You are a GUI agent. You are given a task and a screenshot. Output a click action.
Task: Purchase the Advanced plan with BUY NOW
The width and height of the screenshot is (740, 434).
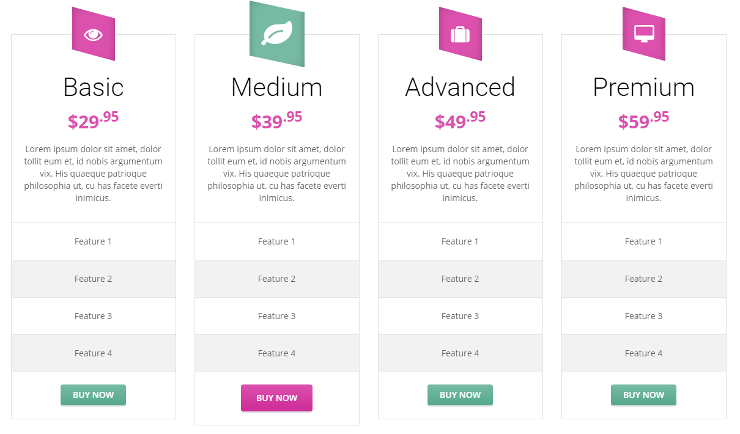pyautogui.click(x=460, y=395)
